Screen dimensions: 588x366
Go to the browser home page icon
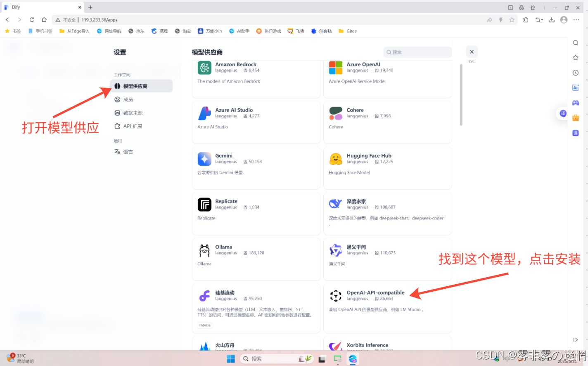click(44, 19)
